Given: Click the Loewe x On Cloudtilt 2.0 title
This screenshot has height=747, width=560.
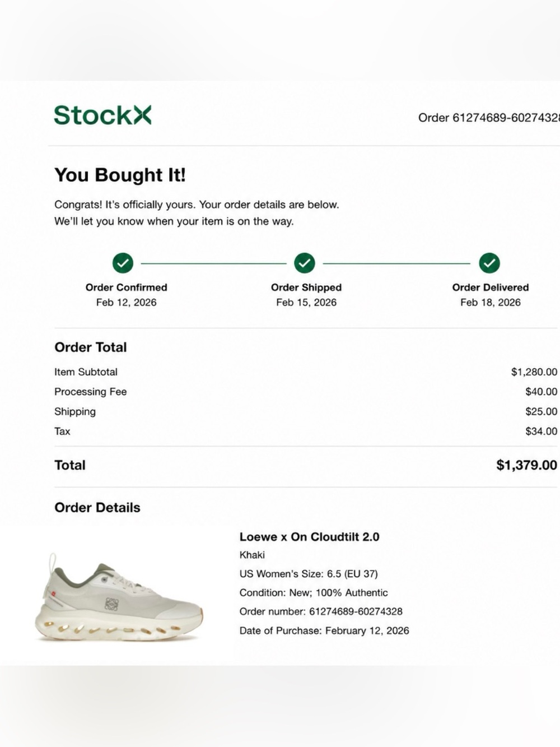Looking at the screenshot, I should (x=309, y=537).
